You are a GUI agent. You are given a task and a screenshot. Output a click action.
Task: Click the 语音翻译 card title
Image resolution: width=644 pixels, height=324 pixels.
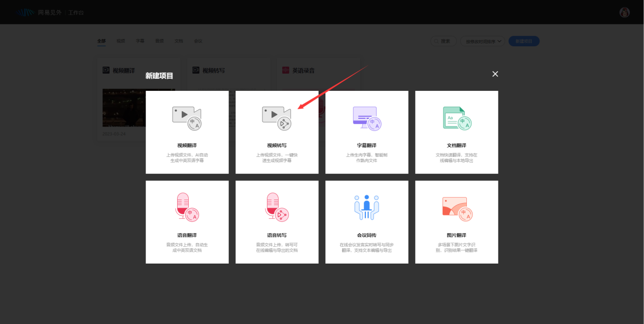point(187,235)
